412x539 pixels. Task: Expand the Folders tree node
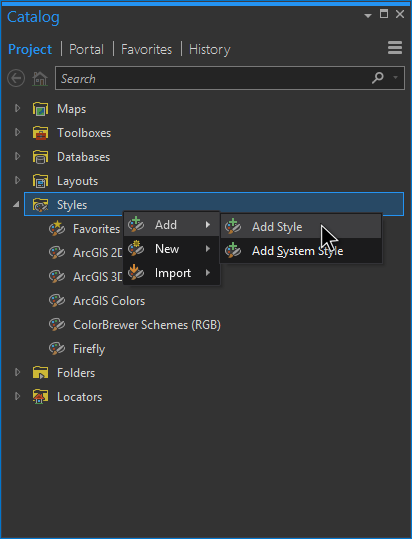[17, 372]
